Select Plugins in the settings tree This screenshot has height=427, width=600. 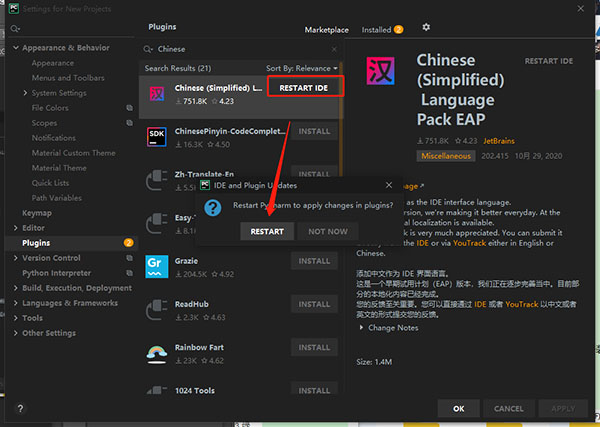(x=71, y=243)
